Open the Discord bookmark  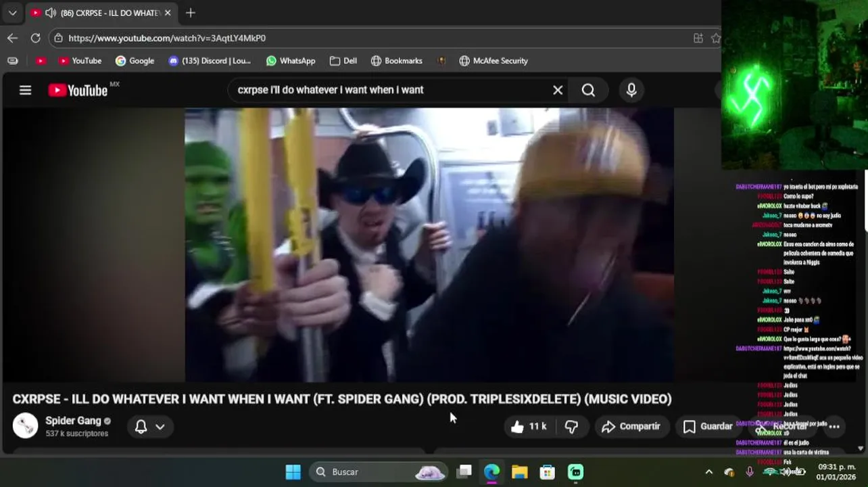tap(210, 61)
